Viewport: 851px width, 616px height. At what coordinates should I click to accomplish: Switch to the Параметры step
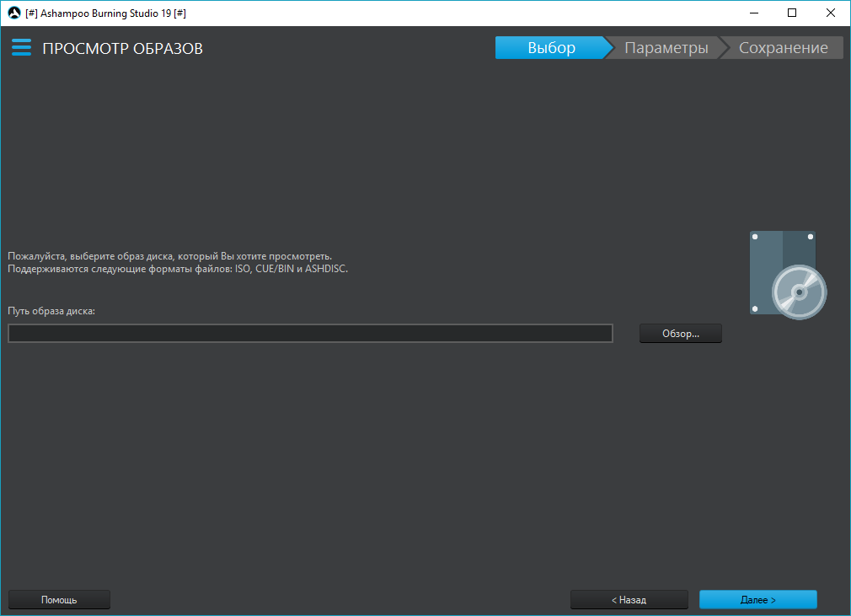click(x=666, y=48)
